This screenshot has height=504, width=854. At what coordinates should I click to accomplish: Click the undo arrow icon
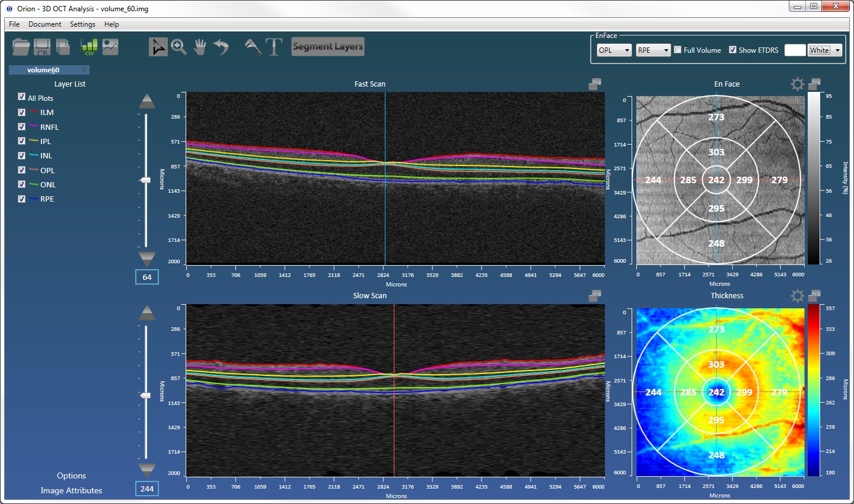point(221,47)
